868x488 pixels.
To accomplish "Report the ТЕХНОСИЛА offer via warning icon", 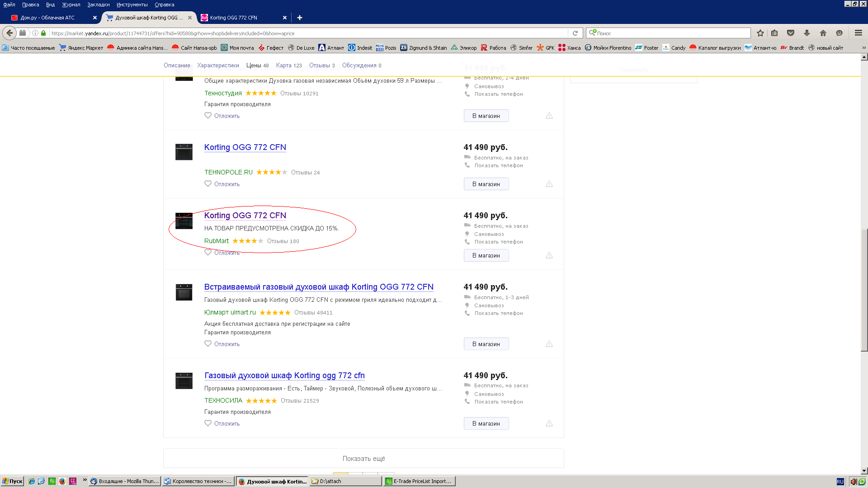I will 549,423.
